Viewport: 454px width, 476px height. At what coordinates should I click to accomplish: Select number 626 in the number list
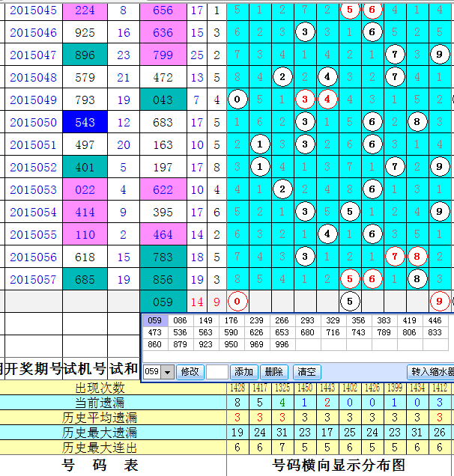tap(256, 333)
